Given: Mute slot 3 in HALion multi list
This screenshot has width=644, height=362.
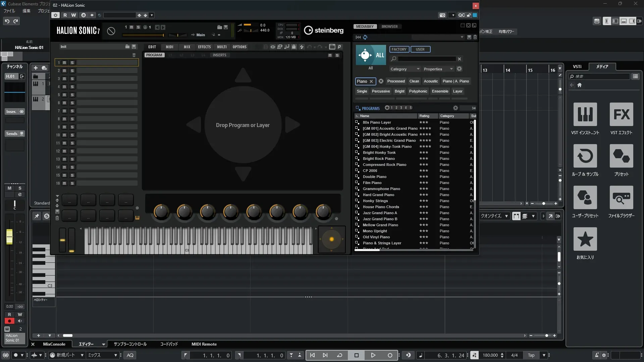Looking at the screenshot, I should (x=64, y=79).
